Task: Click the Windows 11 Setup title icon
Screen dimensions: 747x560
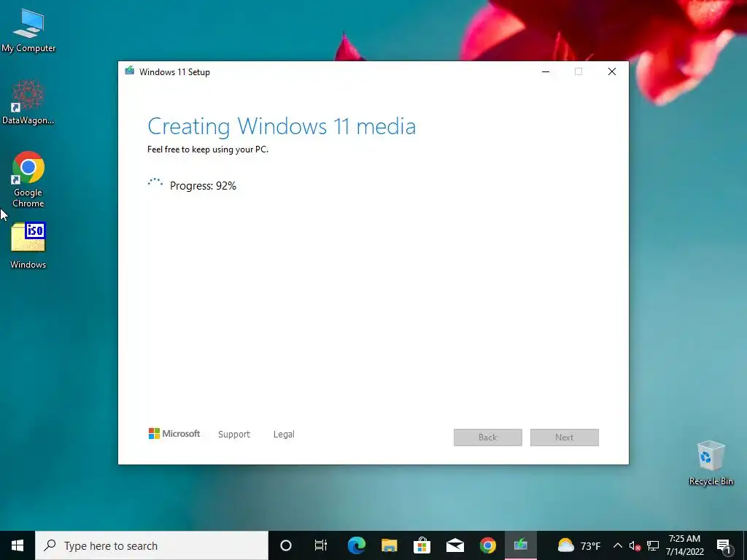Action: tap(130, 71)
